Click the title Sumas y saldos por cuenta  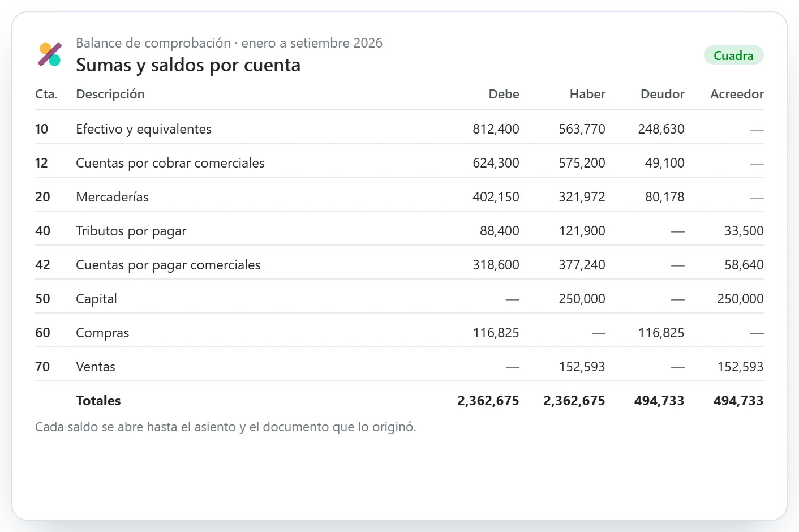click(x=188, y=65)
